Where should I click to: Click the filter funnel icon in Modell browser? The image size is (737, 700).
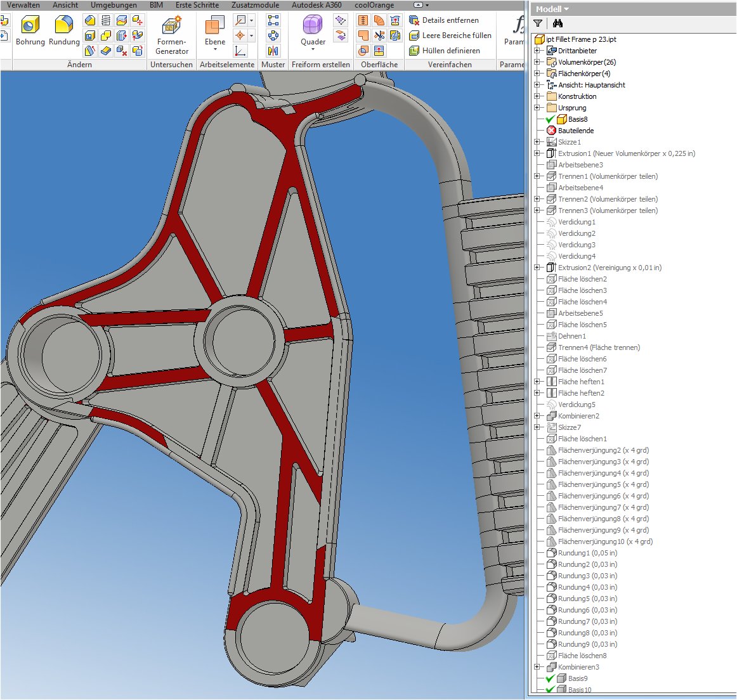click(538, 23)
